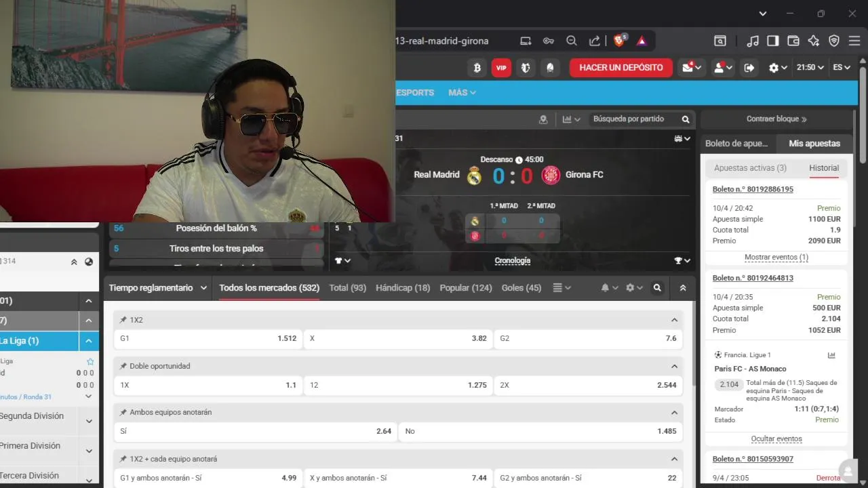Open the Brave Wallet icon
The image size is (868, 488).
(793, 41)
